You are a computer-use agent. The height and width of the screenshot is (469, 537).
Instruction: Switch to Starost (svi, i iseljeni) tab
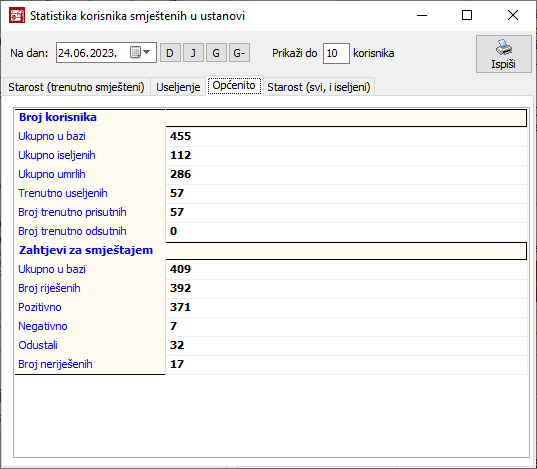[x=319, y=87]
